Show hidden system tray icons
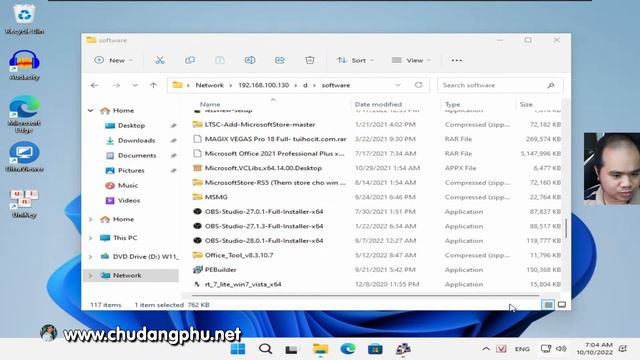The image size is (640, 360). [486, 349]
